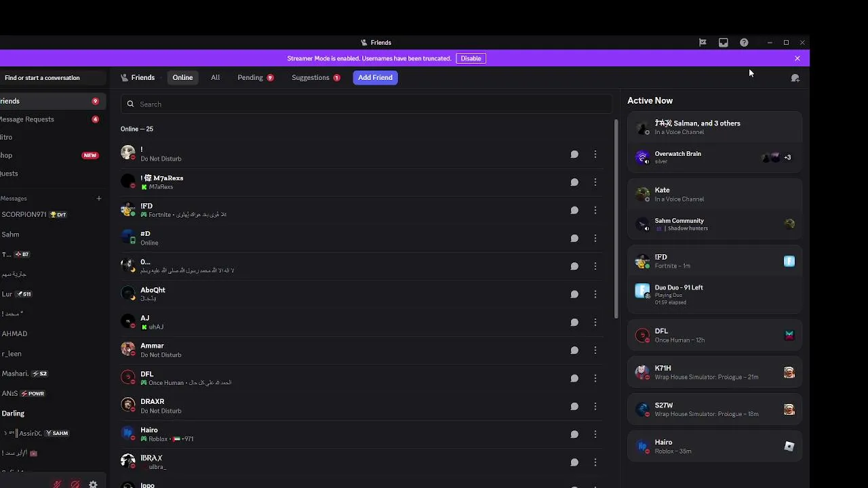
Task: Click the Roblox icon on Hairo card
Action: click(789, 446)
